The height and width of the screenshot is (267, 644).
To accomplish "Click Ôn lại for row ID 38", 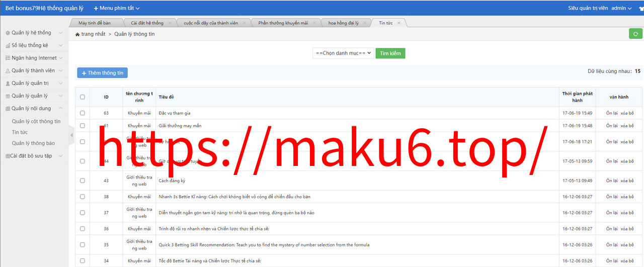I will click(612, 197).
